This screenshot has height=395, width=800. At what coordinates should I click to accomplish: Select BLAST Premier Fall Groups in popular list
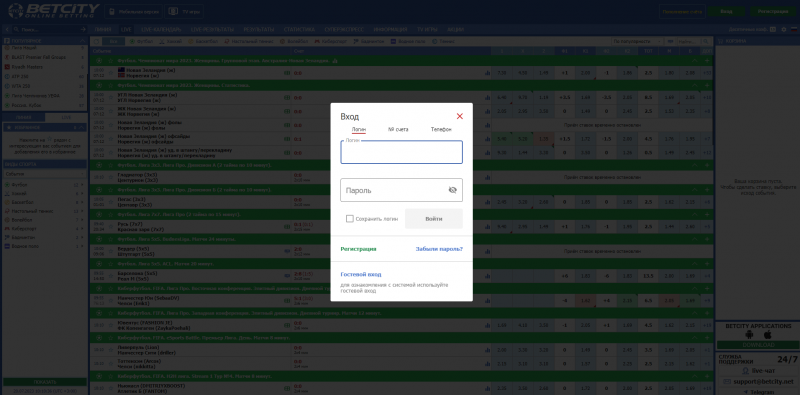[44, 57]
